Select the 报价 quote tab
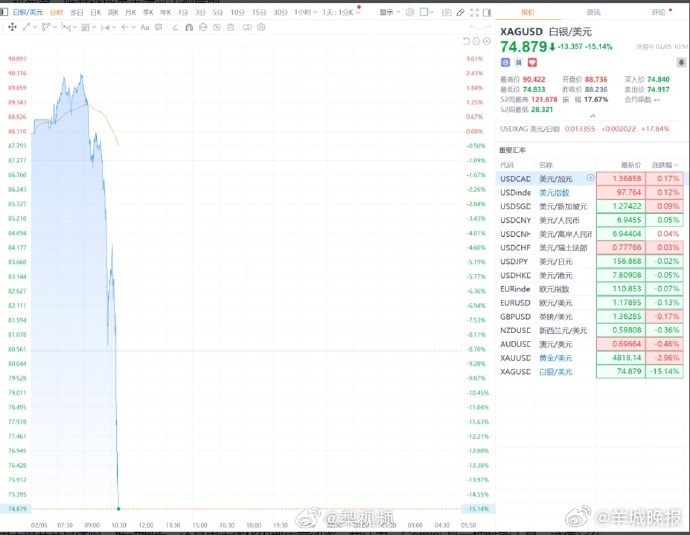Screen dimensions: 690x535 pyautogui.click(x=528, y=12)
